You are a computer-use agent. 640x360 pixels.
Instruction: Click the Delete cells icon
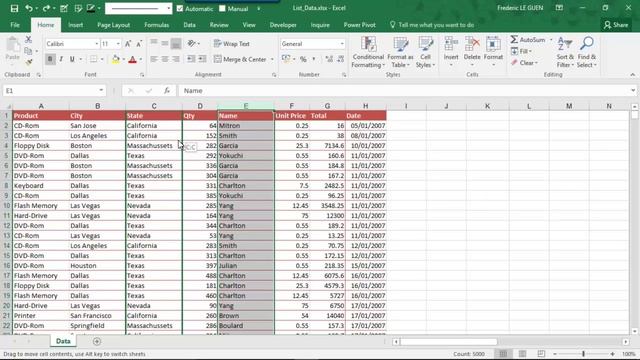point(472,44)
